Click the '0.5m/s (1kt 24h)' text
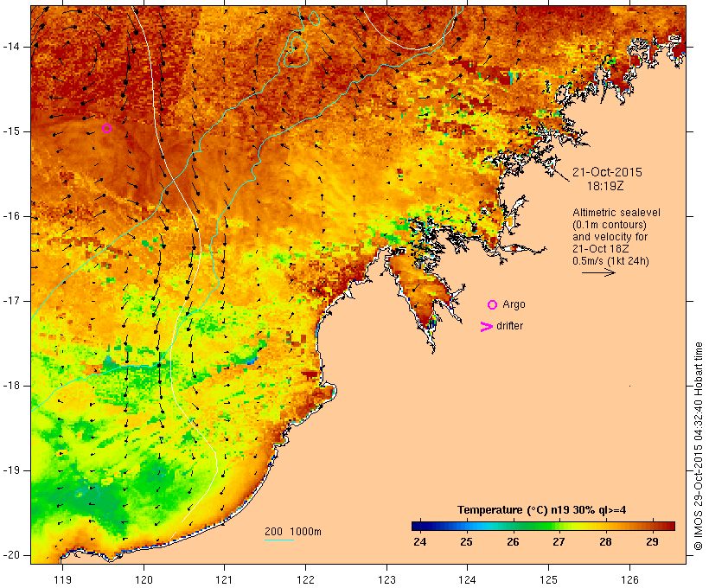 point(611,261)
